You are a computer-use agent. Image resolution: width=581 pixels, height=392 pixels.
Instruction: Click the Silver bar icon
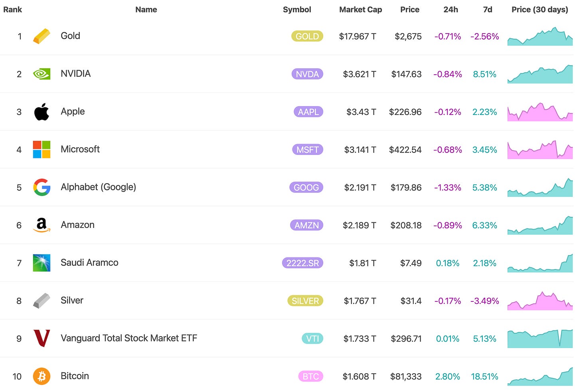click(x=41, y=301)
